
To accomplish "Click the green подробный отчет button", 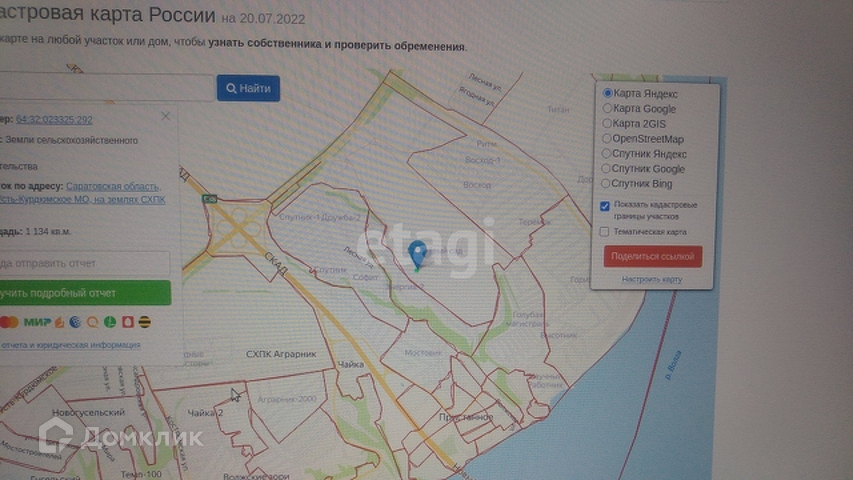I will coord(84,293).
